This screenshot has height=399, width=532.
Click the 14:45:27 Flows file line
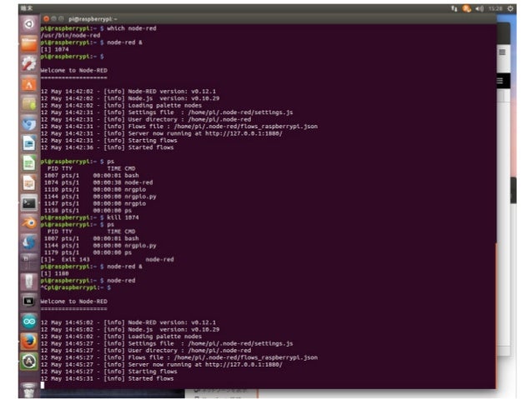click(179, 357)
